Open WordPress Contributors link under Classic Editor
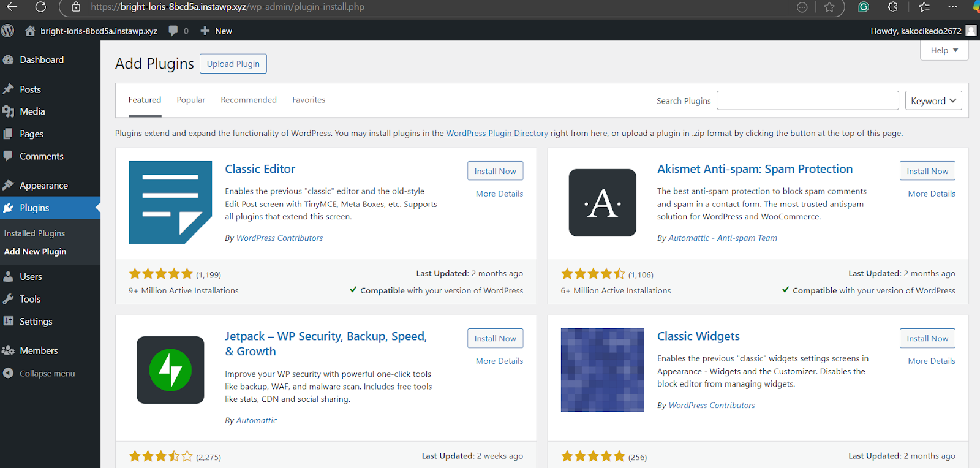The height and width of the screenshot is (468, 980). [279, 238]
